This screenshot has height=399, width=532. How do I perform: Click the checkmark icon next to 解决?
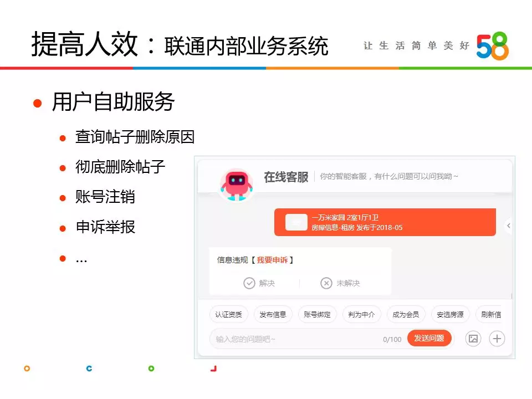click(x=249, y=283)
